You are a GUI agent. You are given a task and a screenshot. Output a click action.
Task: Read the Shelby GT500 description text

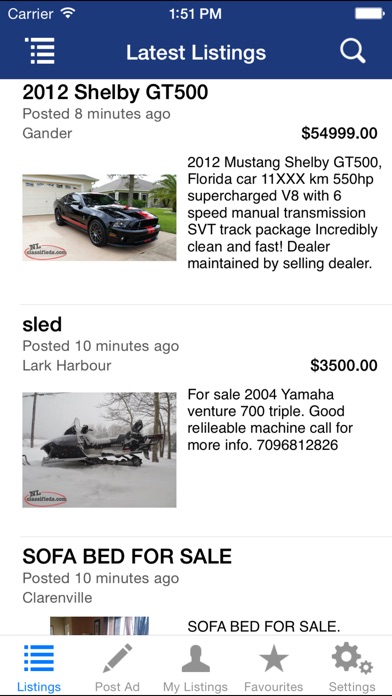[x=284, y=213]
